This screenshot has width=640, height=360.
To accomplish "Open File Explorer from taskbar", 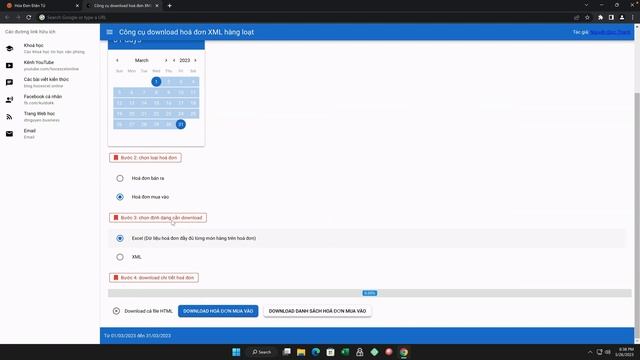I will tap(301, 352).
